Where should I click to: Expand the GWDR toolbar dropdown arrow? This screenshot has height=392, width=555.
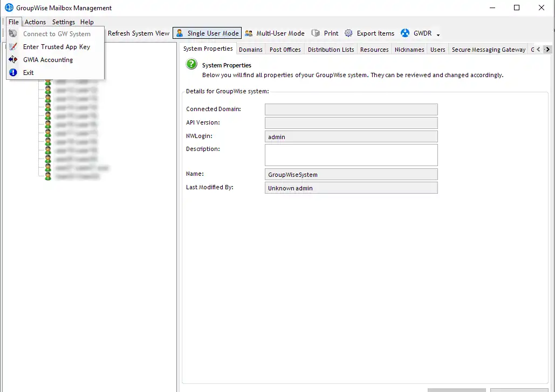point(438,35)
